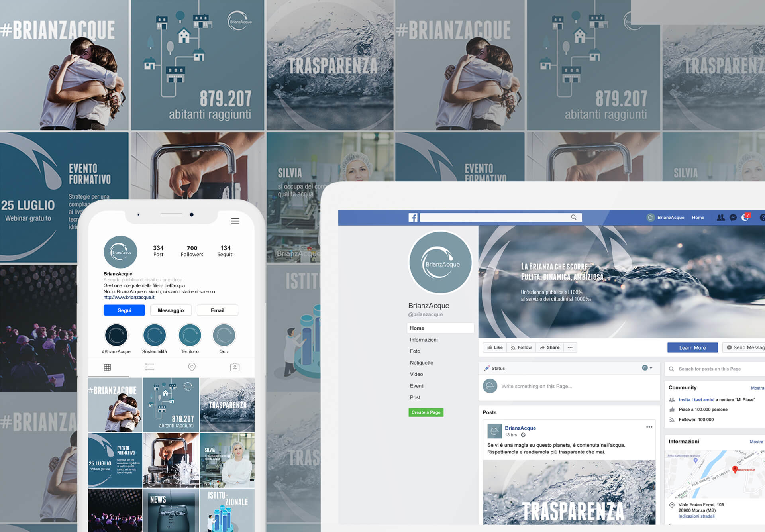Click the BrianzAcque Facebook page profile picture
The image size is (765, 532).
tap(440, 263)
